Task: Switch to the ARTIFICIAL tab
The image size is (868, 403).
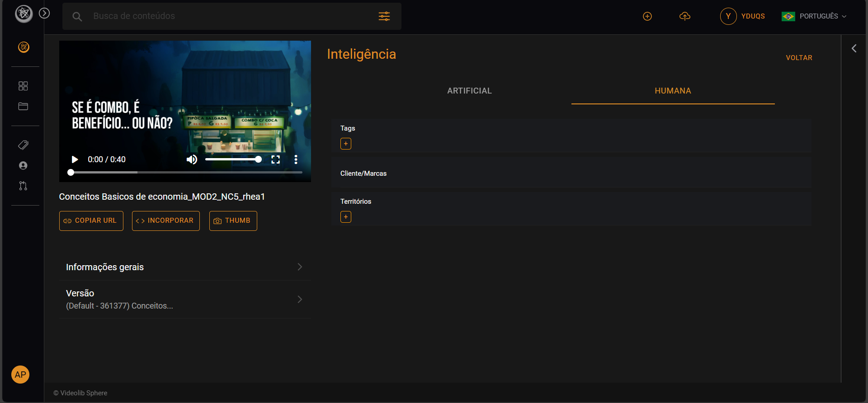Action: point(470,91)
